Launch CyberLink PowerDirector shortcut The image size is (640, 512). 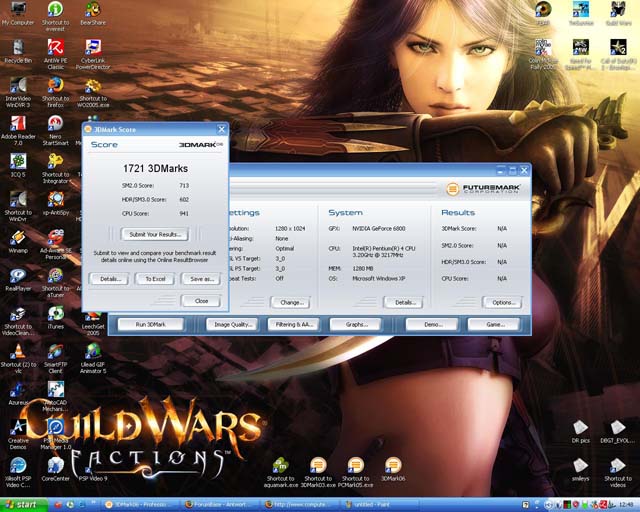click(93, 53)
